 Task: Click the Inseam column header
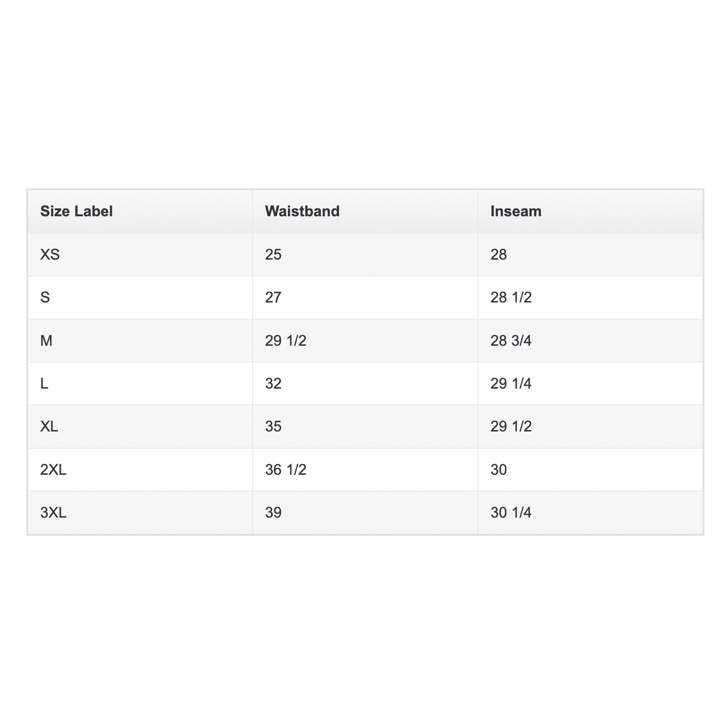pos(516,211)
